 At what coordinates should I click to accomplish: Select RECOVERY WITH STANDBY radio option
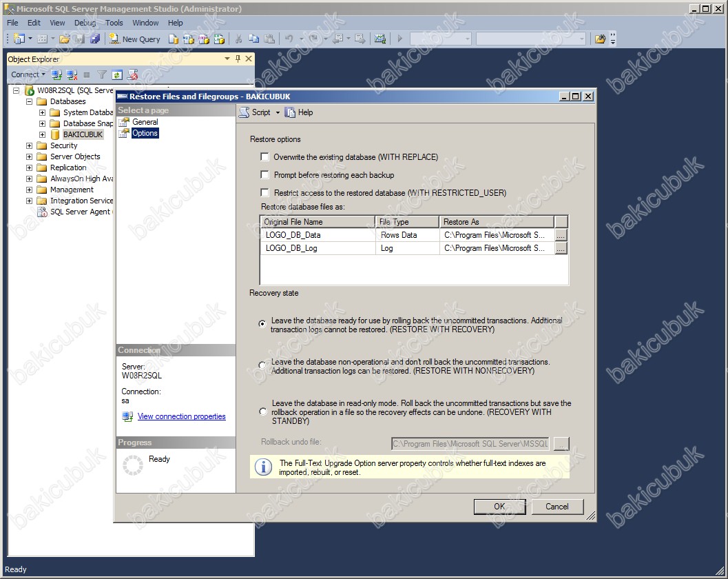tap(263, 412)
